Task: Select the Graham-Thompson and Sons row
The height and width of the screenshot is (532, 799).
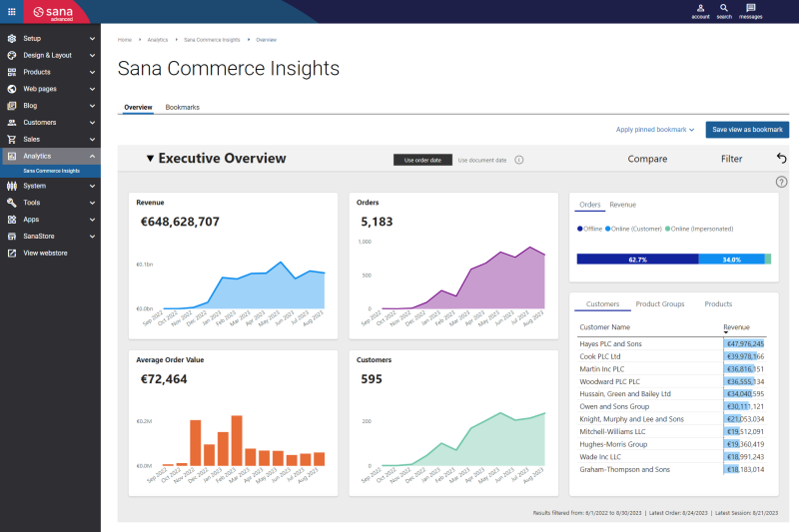Action: click(671, 469)
